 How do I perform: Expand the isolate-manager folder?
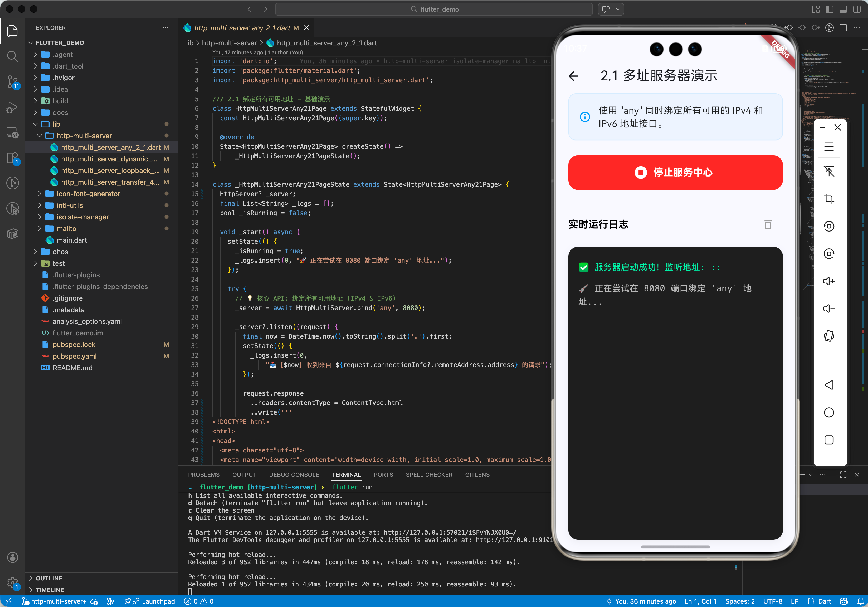pos(82,217)
